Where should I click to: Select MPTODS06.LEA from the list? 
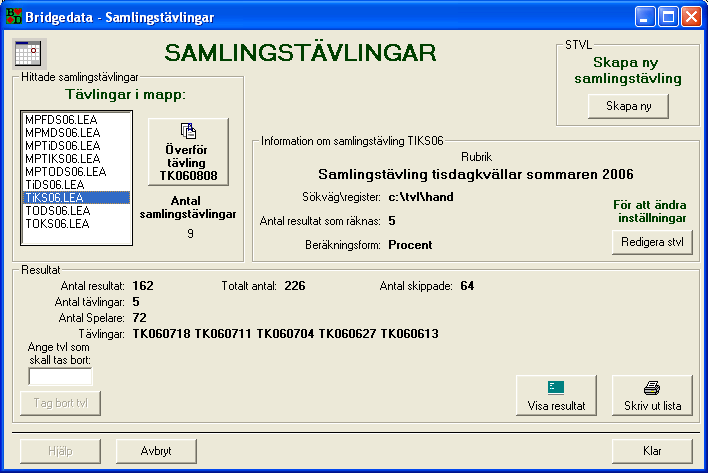click(x=64, y=171)
